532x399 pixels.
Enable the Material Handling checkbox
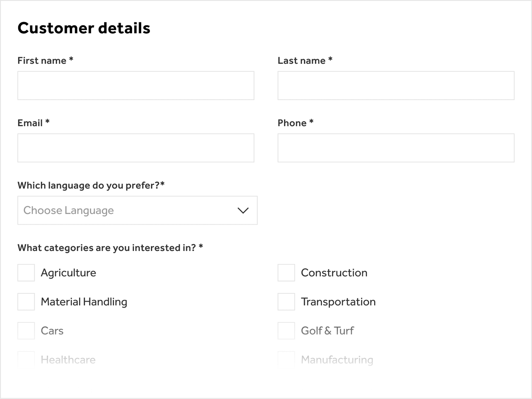coord(26,302)
